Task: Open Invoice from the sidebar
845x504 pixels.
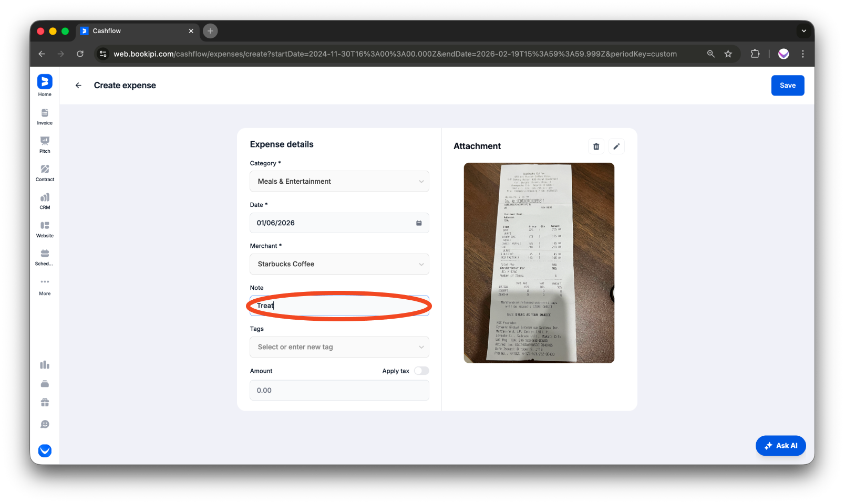Action: point(45,117)
